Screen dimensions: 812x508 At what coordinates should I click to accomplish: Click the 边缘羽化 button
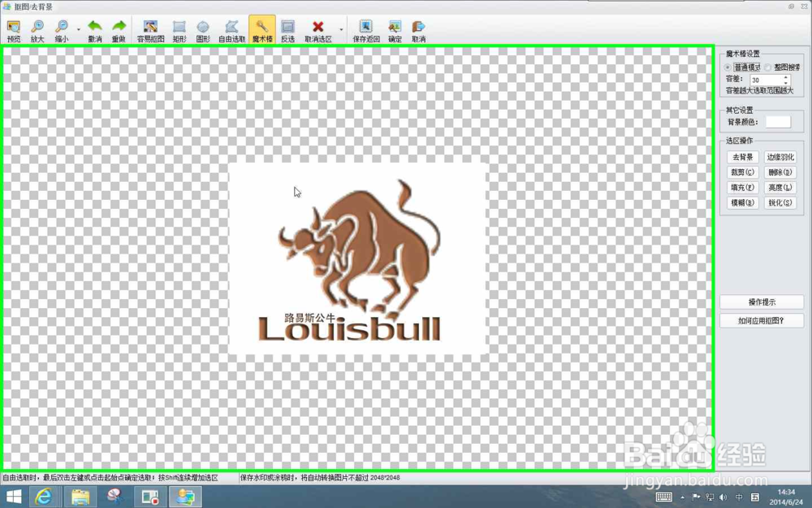click(x=780, y=157)
